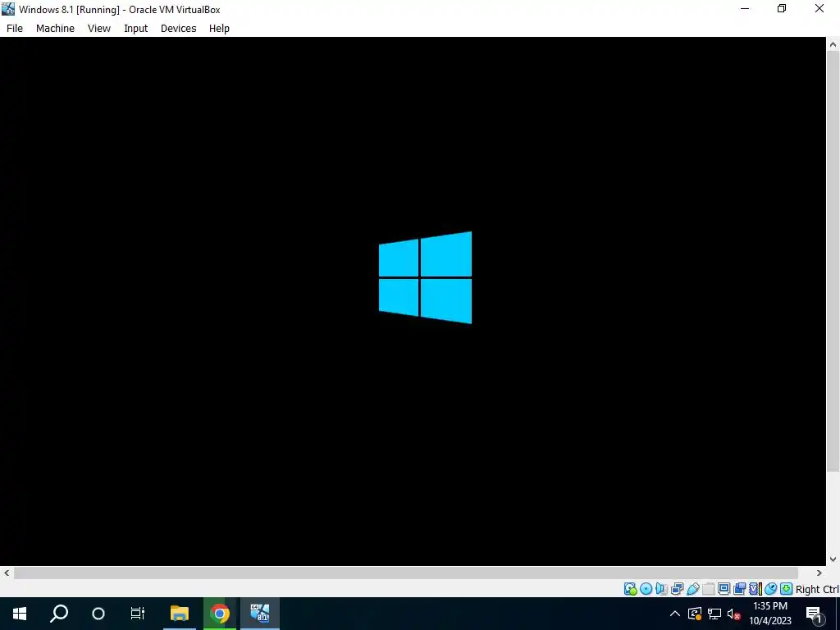Open the Machine menu
Screen dimensions: 840x630
(x=55, y=29)
